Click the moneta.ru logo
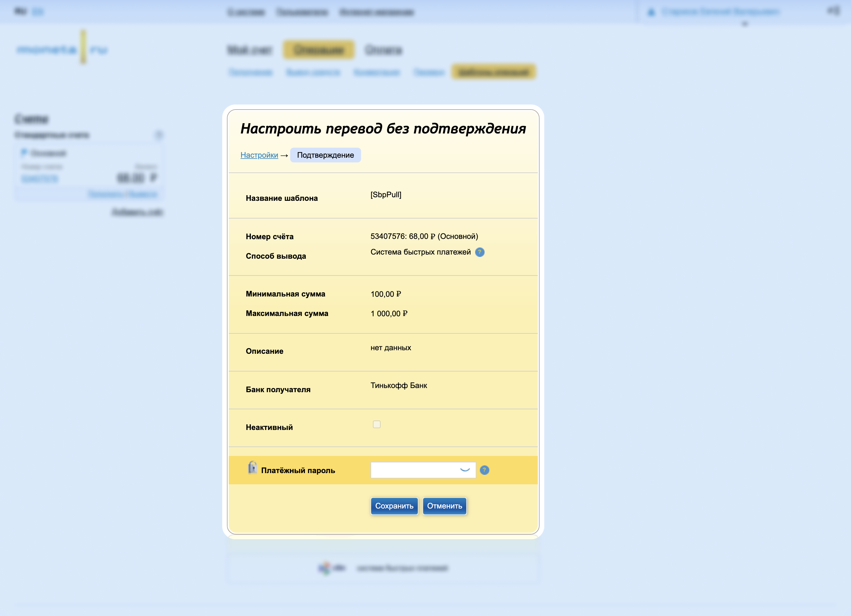 click(62, 49)
